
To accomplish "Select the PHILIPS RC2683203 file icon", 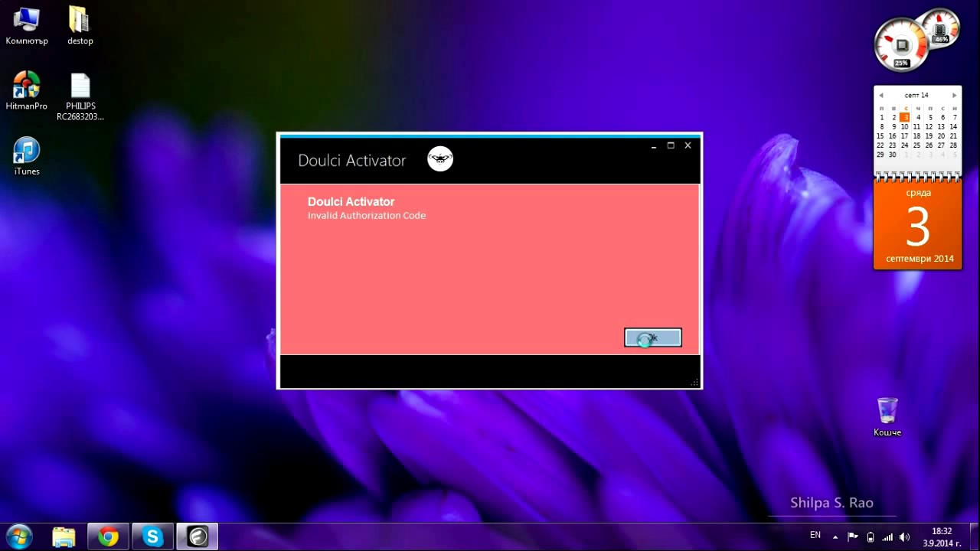I will click(80, 96).
